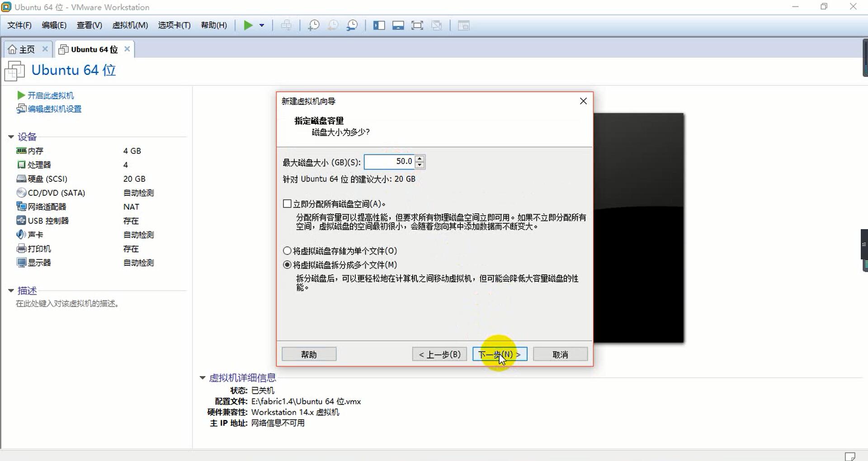This screenshot has width=868, height=461.
Task: Select the 硬盘 (SCSI) hard disk icon
Action: 21,179
